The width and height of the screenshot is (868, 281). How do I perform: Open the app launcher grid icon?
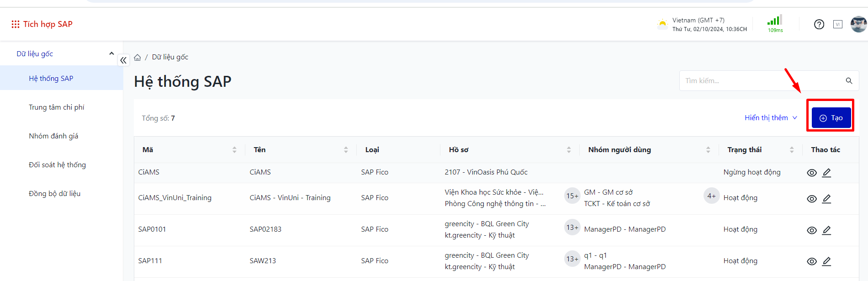[16, 24]
